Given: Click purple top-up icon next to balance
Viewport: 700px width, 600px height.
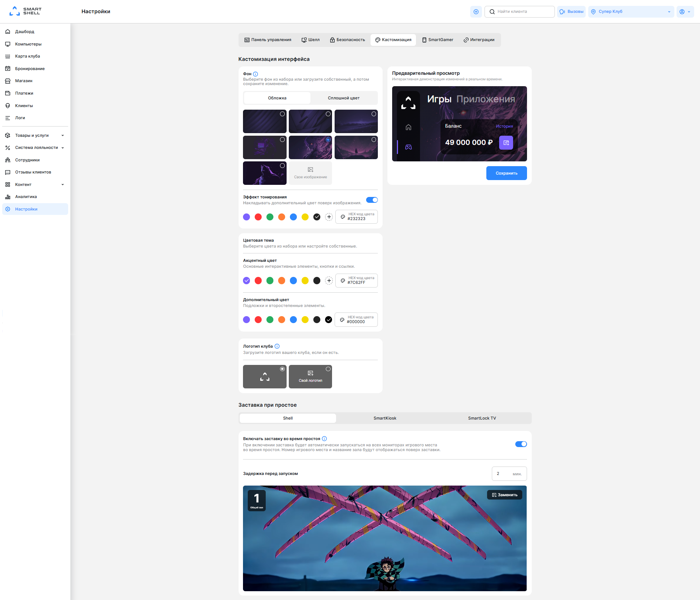Looking at the screenshot, I should pos(506,143).
